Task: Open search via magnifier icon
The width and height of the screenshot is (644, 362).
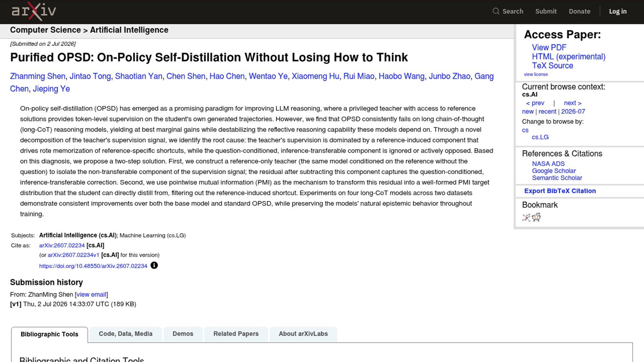Action: coord(496,11)
